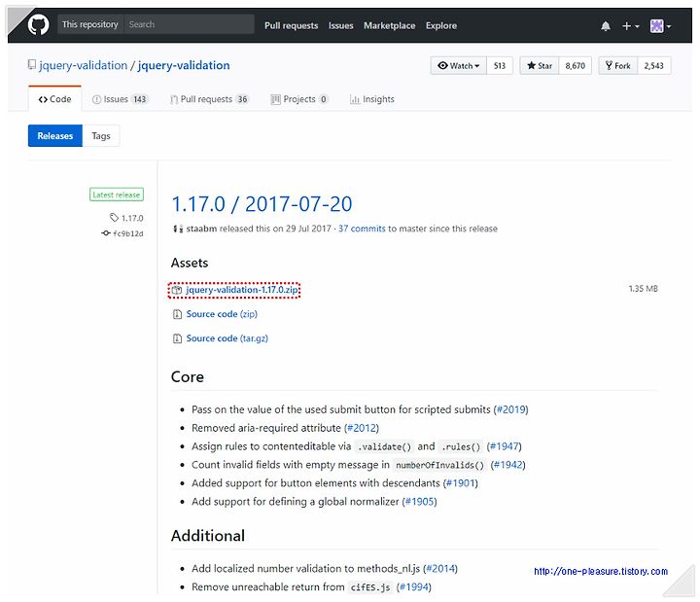This screenshot has height=602, width=700.
Task: Click the 1.35 MB file size text
Action: pos(643,289)
